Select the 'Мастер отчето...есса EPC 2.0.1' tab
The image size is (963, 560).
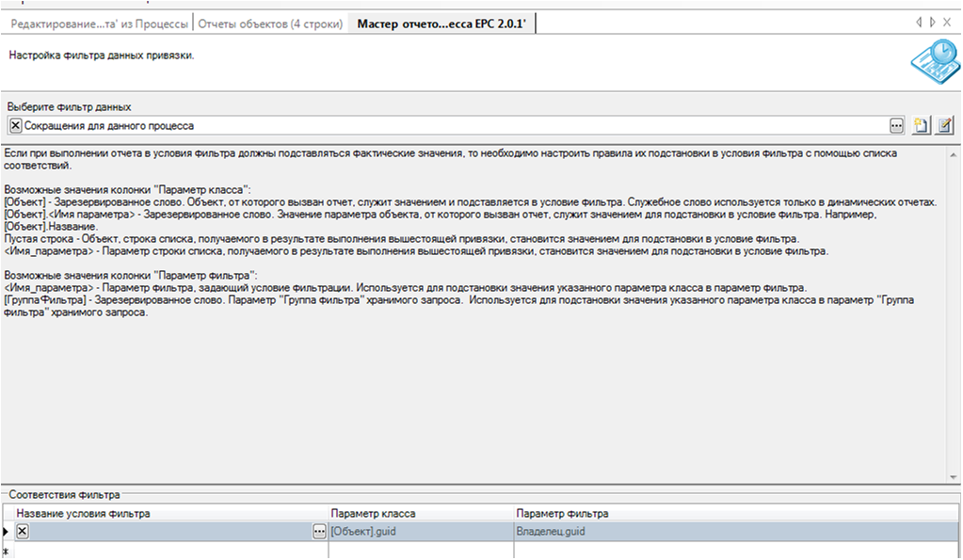441,23
